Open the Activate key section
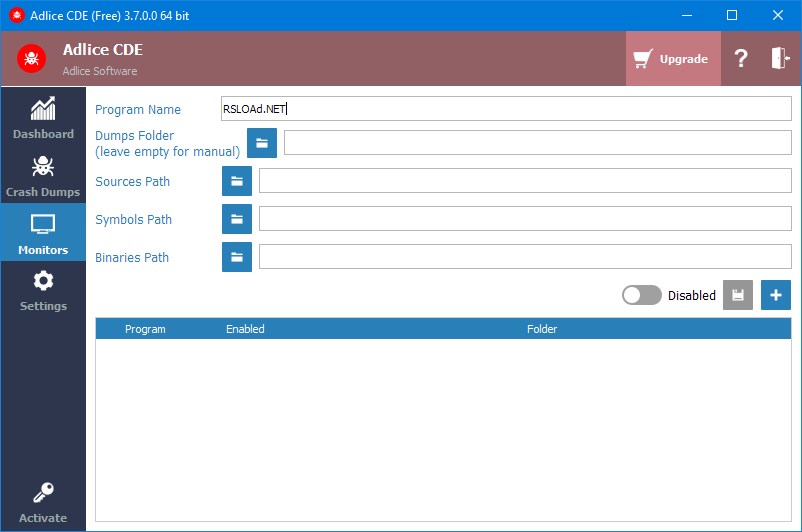Viewport: 802px width, 532px height. point(43,503)
